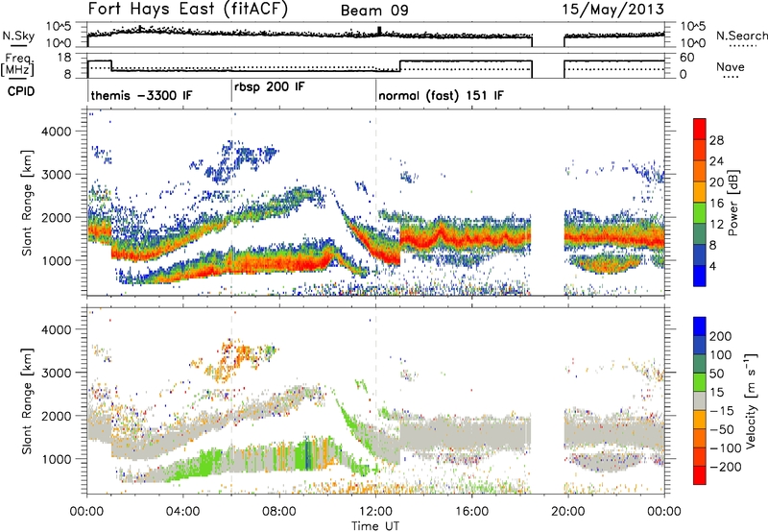Click the "4000" range tick of the power panel
Viewport: 768px width, 532px height.
coord(56,132)
